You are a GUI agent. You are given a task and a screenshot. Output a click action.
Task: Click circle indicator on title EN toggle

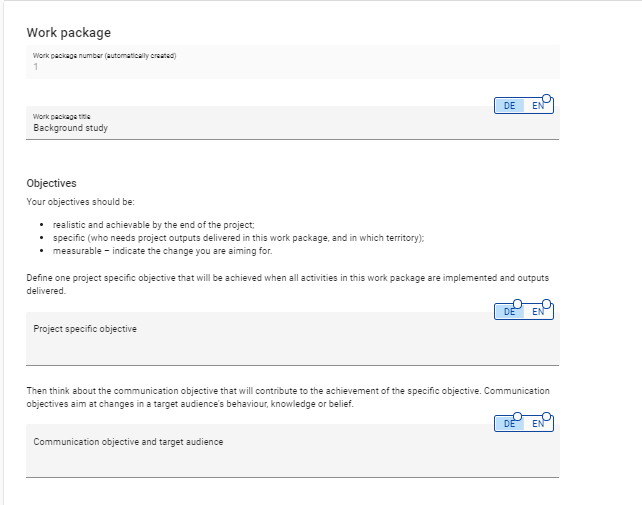547,99
